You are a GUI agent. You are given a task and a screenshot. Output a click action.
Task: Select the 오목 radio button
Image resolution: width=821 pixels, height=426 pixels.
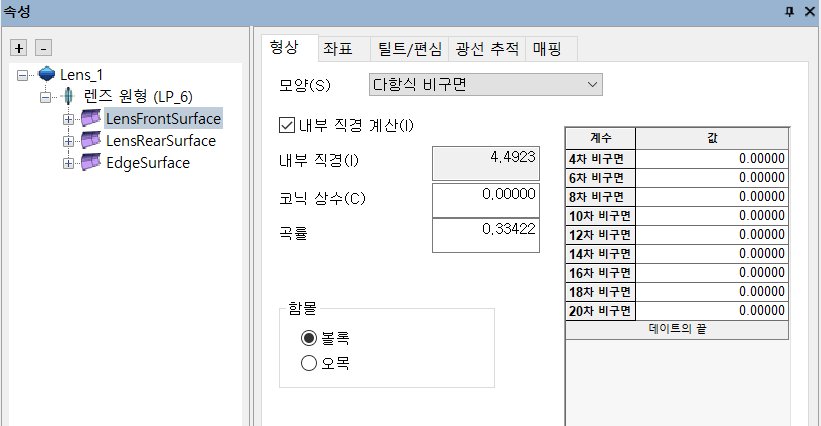tap(309, 363)
